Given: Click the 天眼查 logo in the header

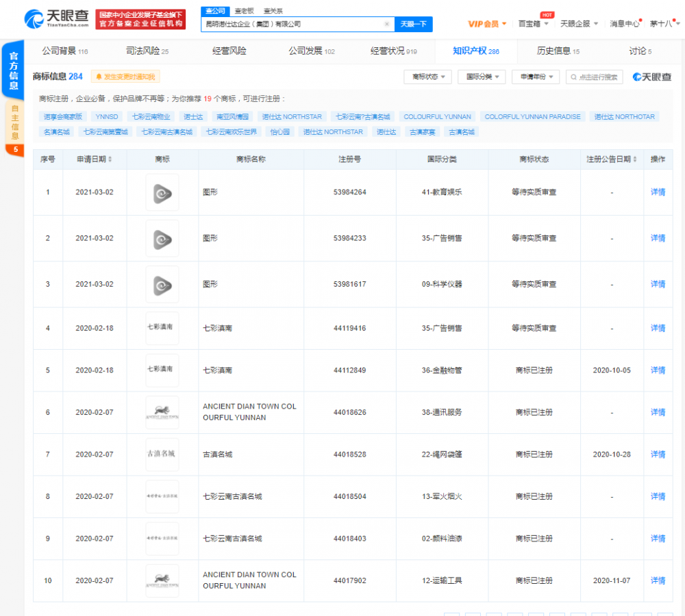Looking at the screenshot, I should pyautogui.click(x=56, y=19).
